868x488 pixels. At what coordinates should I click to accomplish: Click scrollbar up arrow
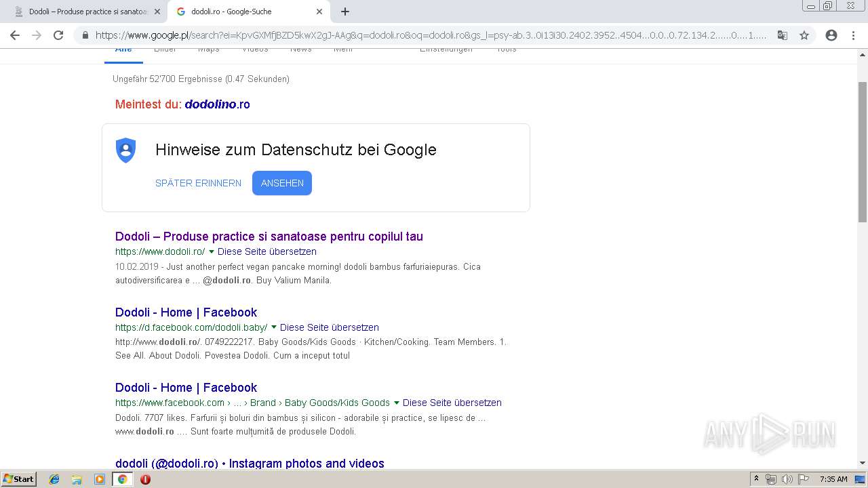click(x=863, y=55)
